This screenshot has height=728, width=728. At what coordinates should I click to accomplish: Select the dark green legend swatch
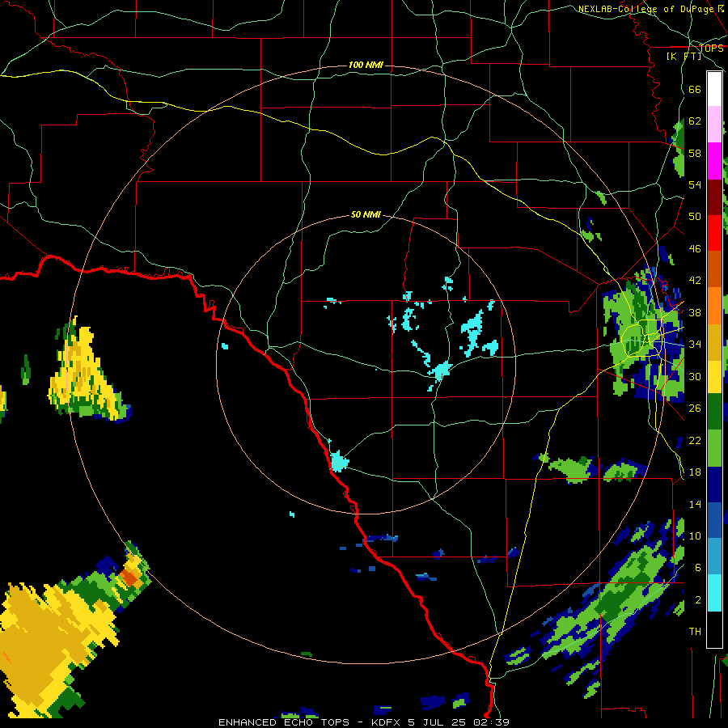coord(714,412)
